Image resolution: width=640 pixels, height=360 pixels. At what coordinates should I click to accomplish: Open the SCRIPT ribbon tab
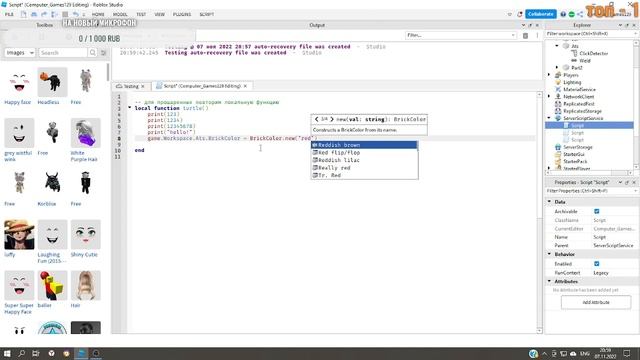pyautogui.click(x=207, y=14)
